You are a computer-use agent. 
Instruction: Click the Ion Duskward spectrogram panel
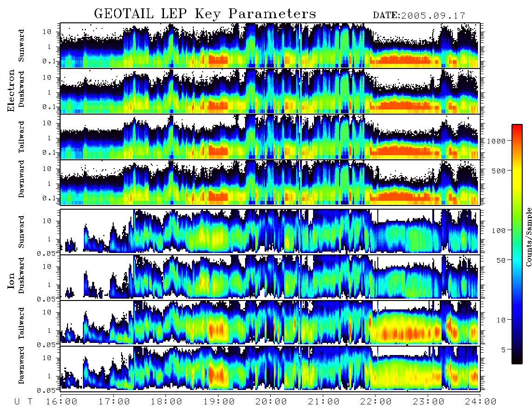pyautogui.click(x=270, y=277)
